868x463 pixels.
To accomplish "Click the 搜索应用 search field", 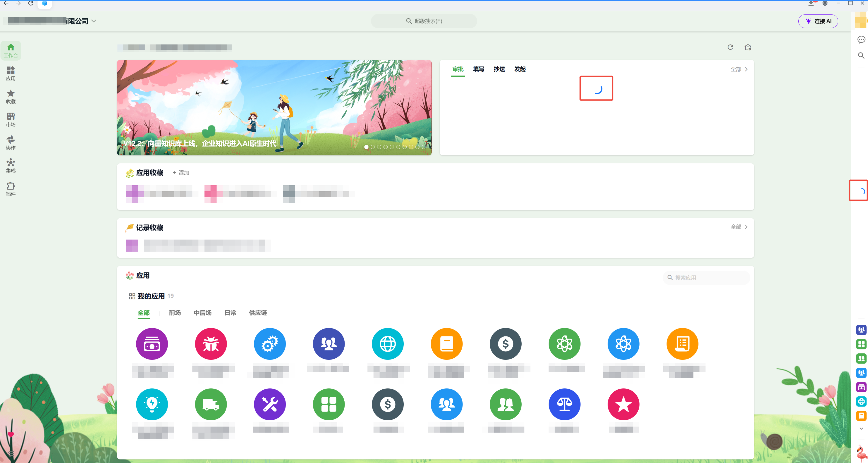I will (x=706, y=277).
